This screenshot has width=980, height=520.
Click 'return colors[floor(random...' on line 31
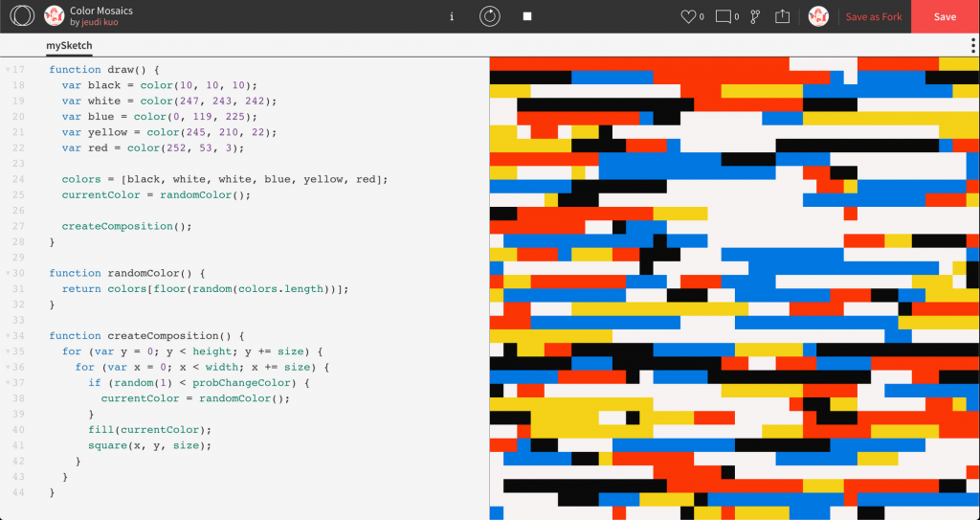click(205, 288)
